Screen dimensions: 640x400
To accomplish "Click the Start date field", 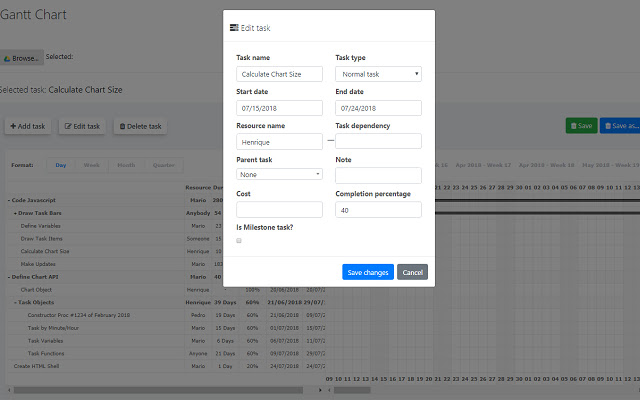I will coord(279,108).
